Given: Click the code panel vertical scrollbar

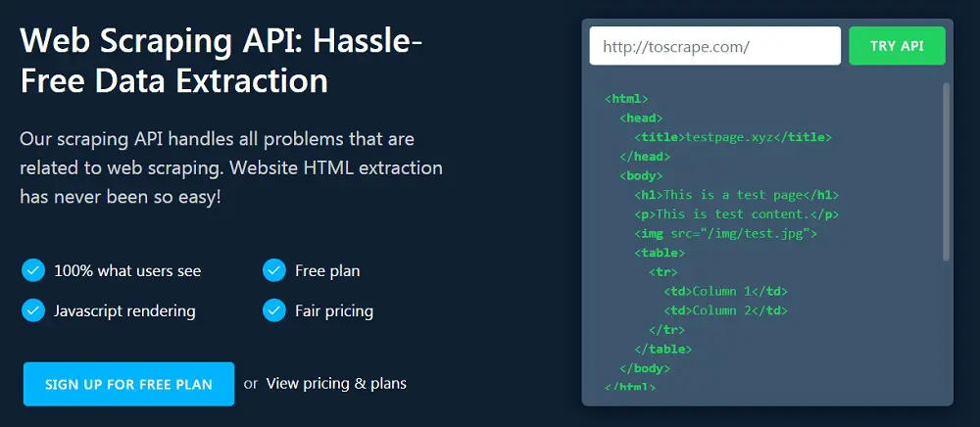Looking at the screenshot, I should tap(946, 171).
